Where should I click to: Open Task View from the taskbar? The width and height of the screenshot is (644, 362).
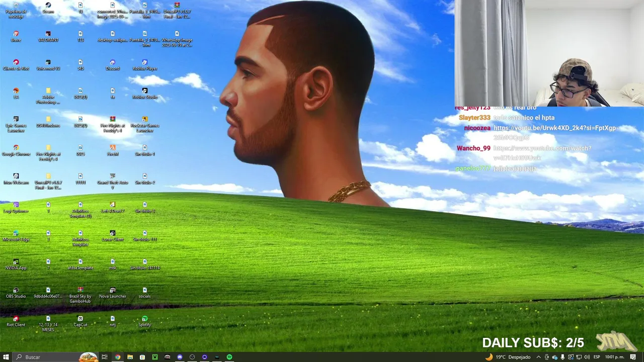tap(105, 357)
